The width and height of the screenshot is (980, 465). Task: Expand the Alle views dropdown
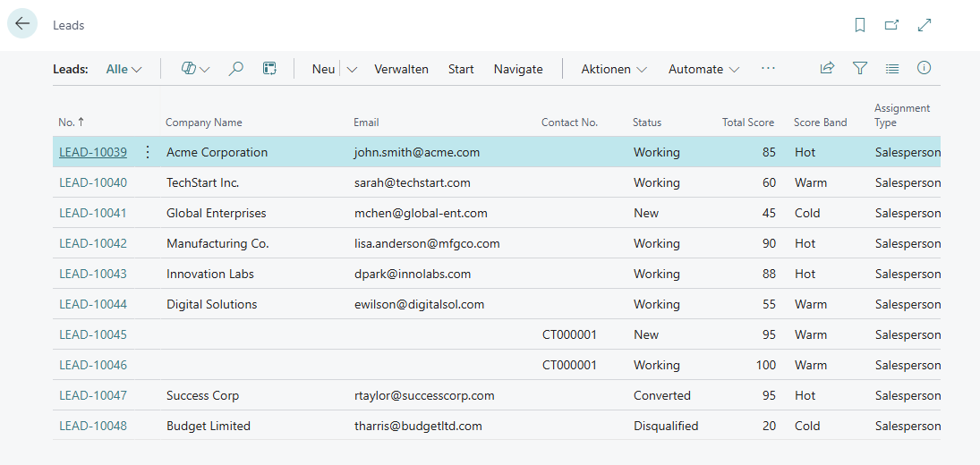pyautogui.click(x=124, y=69)
